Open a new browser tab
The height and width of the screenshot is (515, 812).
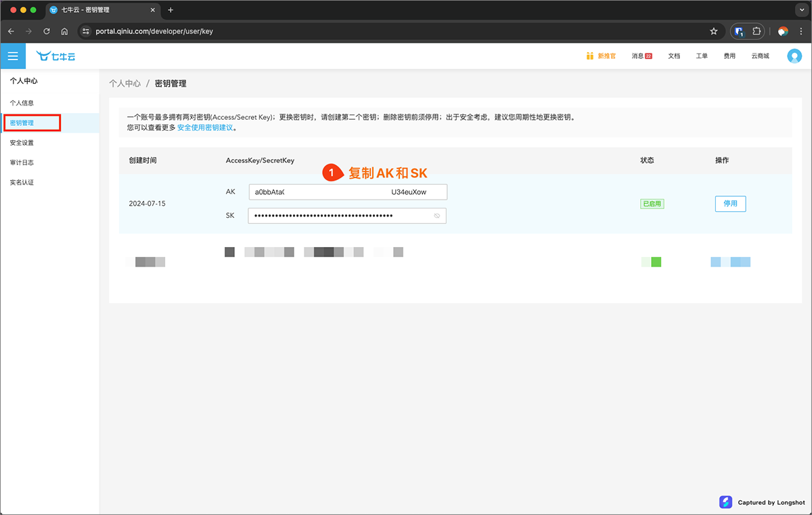pos(171,10)
